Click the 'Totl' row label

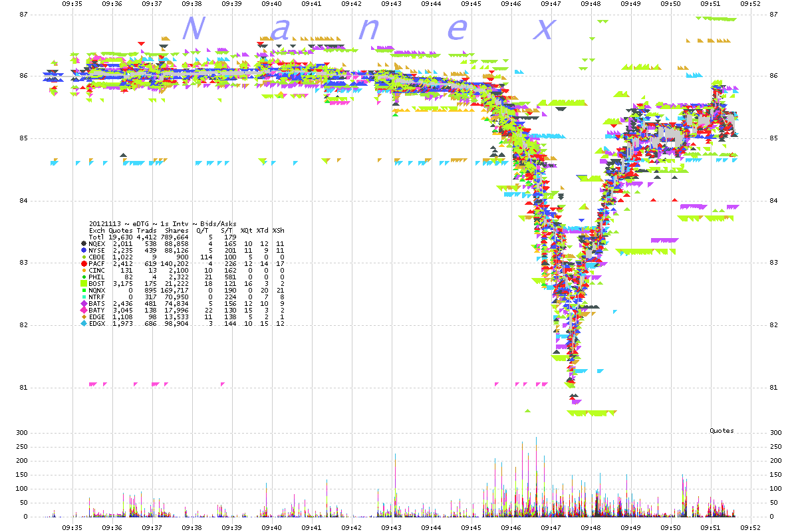point(97,237)
